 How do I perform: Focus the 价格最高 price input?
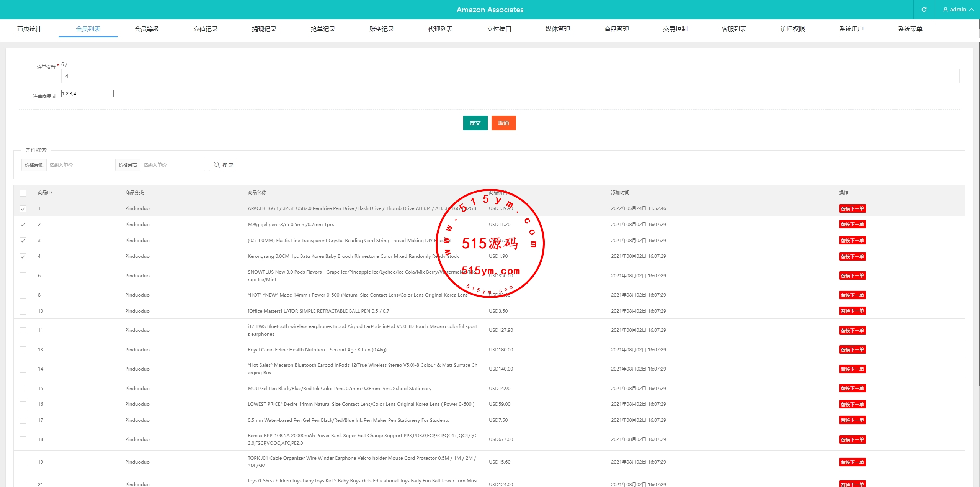coord(172,165)
